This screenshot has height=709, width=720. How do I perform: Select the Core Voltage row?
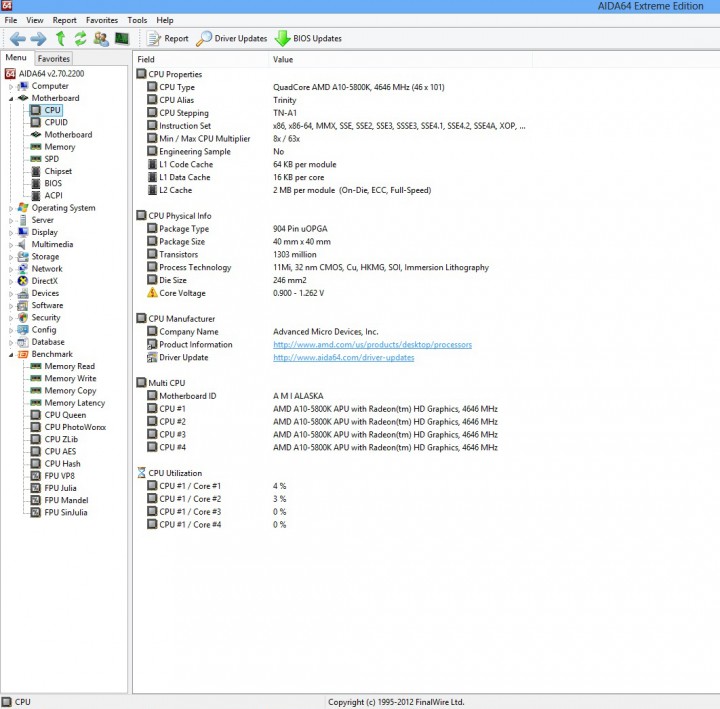click(335, 293)
